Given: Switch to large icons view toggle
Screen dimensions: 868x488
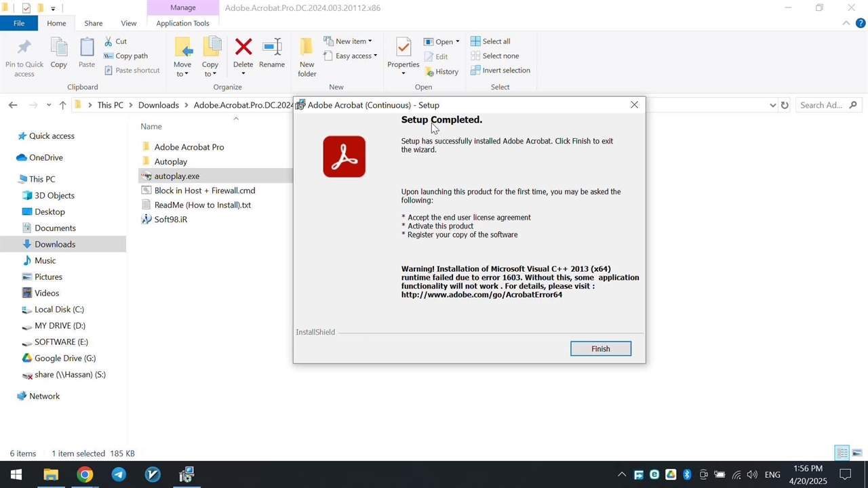Looking at the screenshot, I should point(856,453).
